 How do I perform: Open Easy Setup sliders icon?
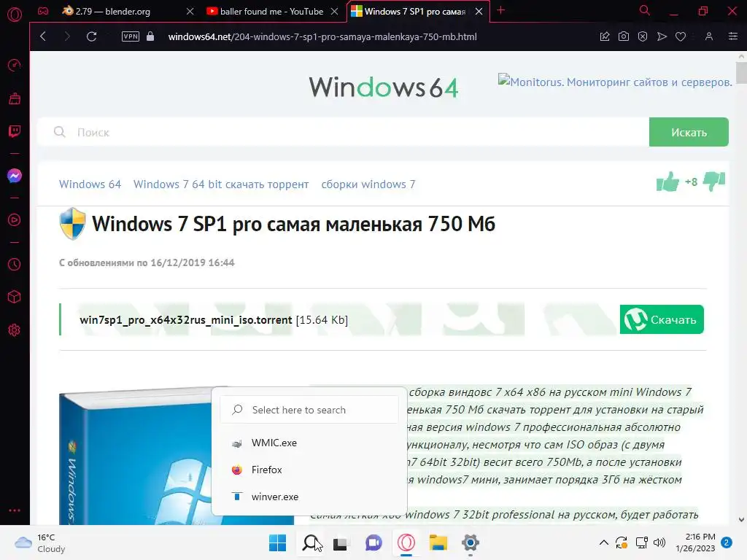click(x=733, y=36)
